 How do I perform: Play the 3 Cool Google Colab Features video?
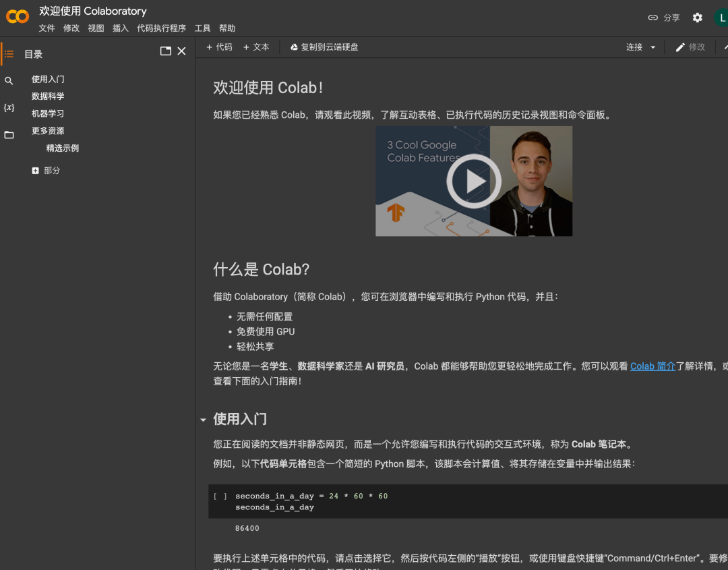point(474,181)
